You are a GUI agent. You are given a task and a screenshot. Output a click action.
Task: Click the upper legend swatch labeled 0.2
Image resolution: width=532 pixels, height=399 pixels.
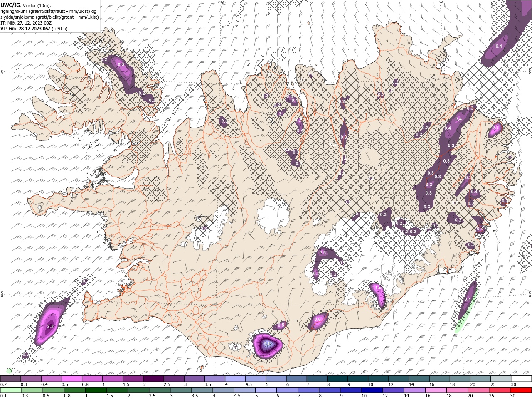[x=10, y=378]
